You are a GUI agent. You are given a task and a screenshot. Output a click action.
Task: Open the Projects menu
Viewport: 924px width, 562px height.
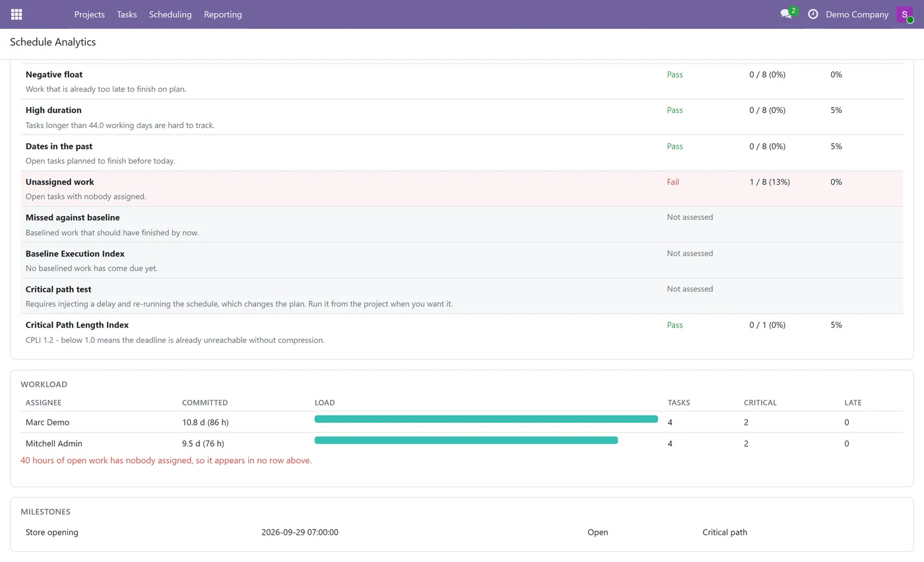coord(90,14)
